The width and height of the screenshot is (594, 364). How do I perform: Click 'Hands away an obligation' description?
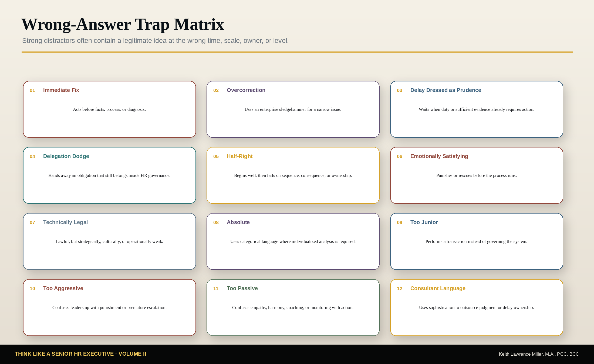point(109,175)
